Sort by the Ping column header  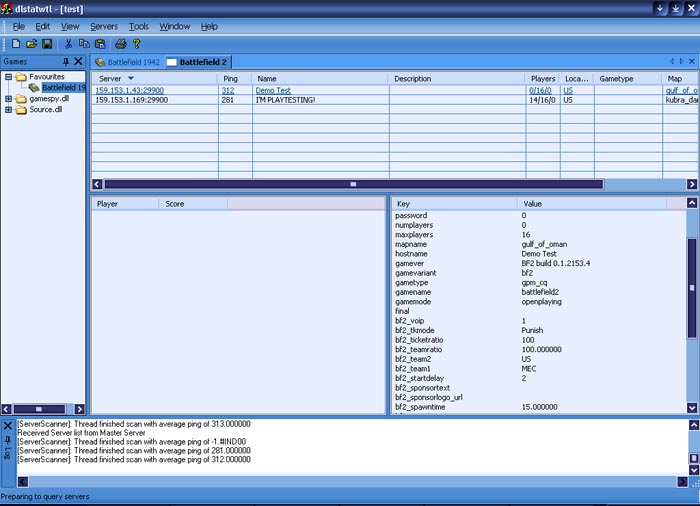coord(230,78)
